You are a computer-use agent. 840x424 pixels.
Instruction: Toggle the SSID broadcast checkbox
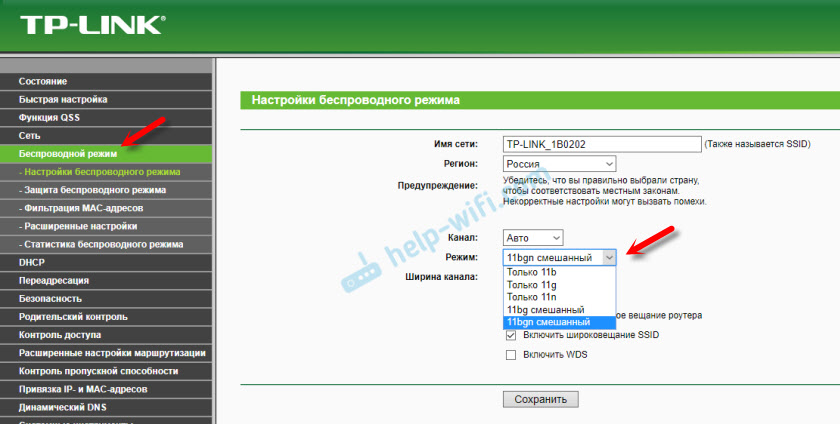pos(512,335)
